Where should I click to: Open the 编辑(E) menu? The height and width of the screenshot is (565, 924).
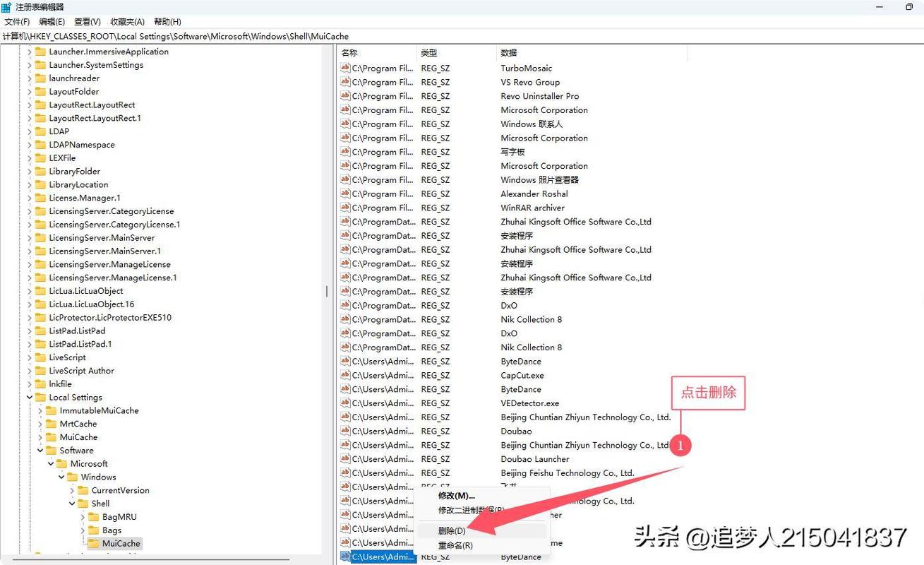click(x=52, y=22)
